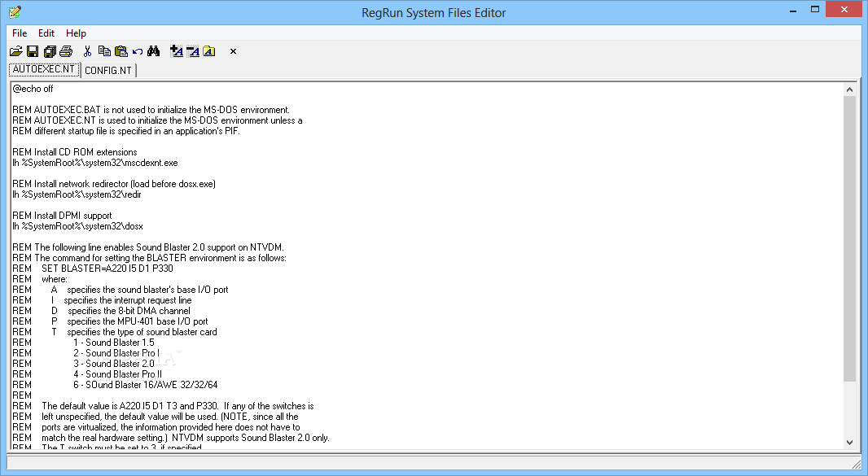Click 'The default value is A220 I5 D1 T3' line
The image size is (868, 476).
point(178,406)
